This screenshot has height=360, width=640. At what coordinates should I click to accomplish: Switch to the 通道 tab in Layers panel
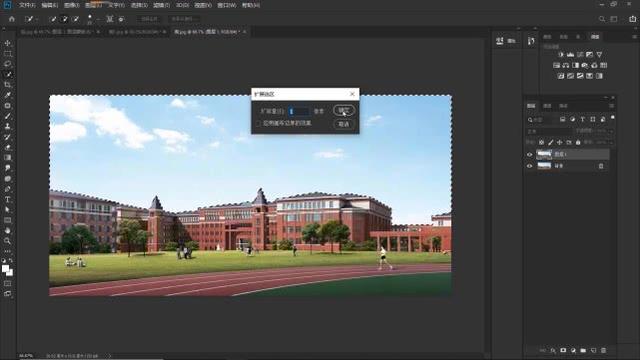pyautogui.click(x=547, y=106)
